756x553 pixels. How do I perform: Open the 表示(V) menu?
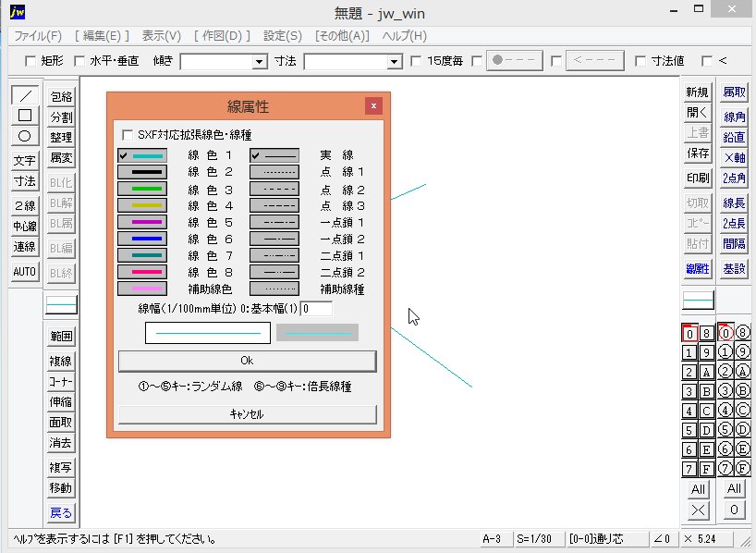point(162,36)
